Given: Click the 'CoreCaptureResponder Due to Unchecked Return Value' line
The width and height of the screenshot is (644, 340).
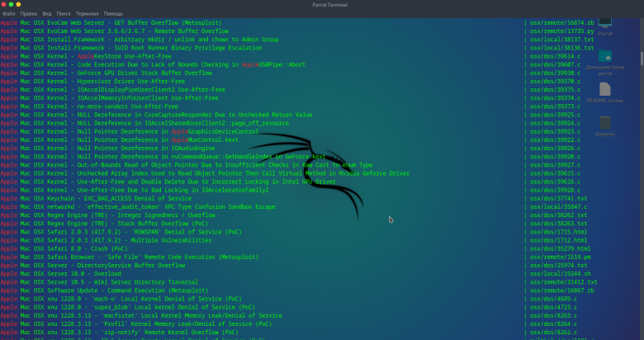Looking at the screenshot, I should point(156,115).
